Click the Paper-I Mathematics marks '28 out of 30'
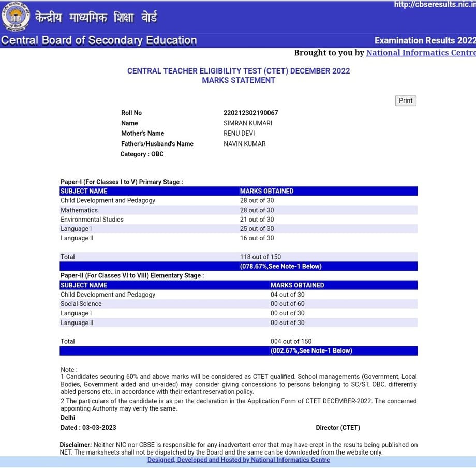The image size is (476, 468). 257,210
